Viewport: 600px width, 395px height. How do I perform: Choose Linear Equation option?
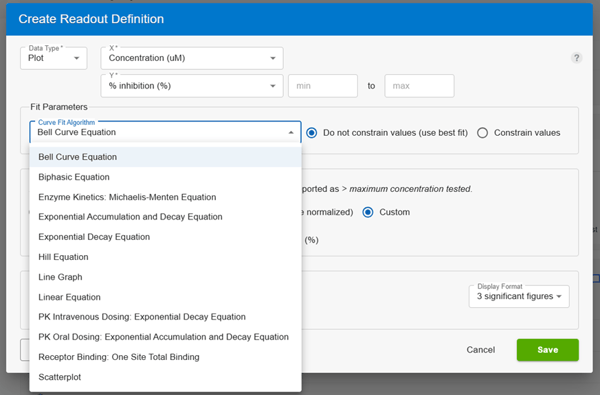pyautogui.click(x=165, y=297)
